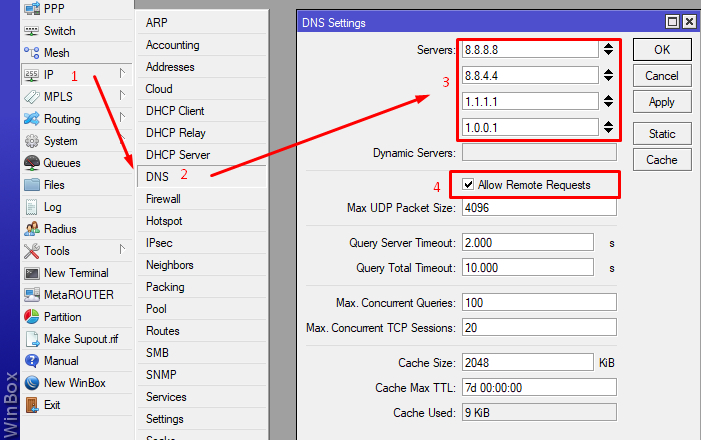Click Query Total Timeout field
Image resolution: width=701 pixels, height=440 pixels.
pos(528,267)
